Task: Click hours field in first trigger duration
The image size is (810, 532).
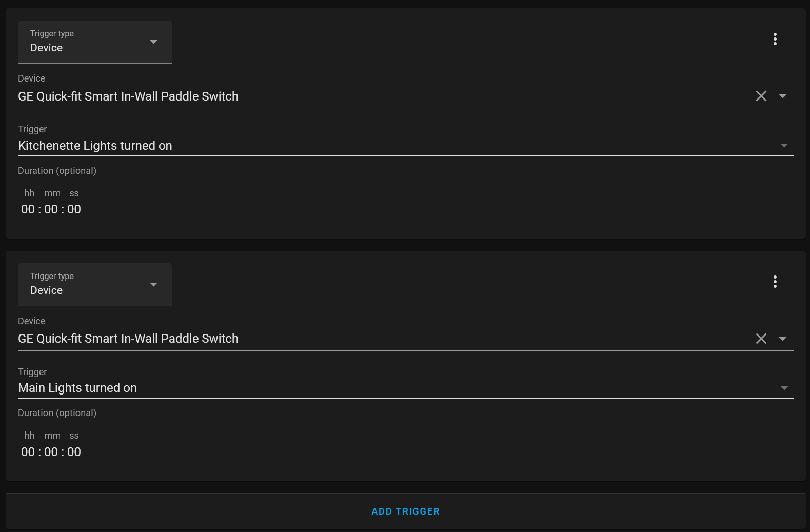Action: [28, 209]
